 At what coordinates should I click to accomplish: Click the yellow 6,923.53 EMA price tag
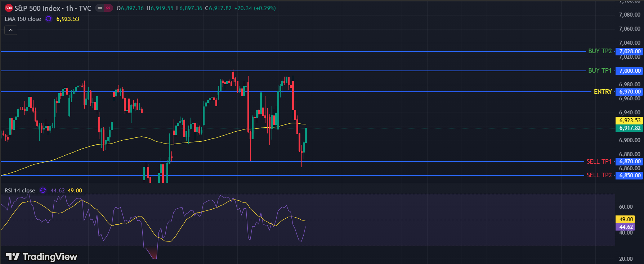pyautogui.click(x=630, y=120)
